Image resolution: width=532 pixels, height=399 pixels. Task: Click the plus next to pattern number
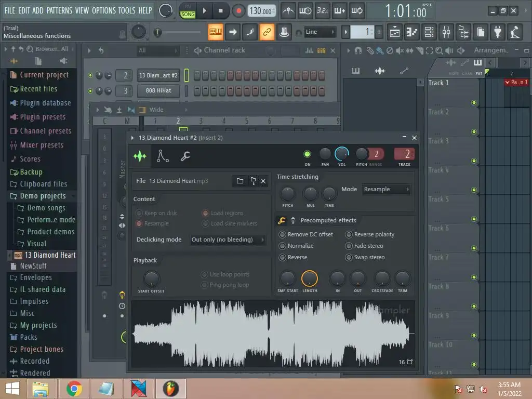pyautogui.click(x=379, y=32)
